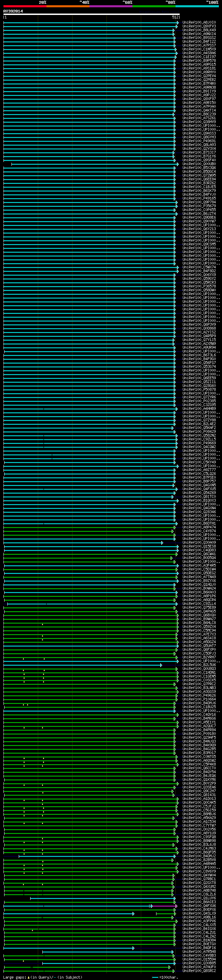This screenshot has height=980, width=222.
Task: Select label UniRef100_Q8SRC2
Action: 199,971
